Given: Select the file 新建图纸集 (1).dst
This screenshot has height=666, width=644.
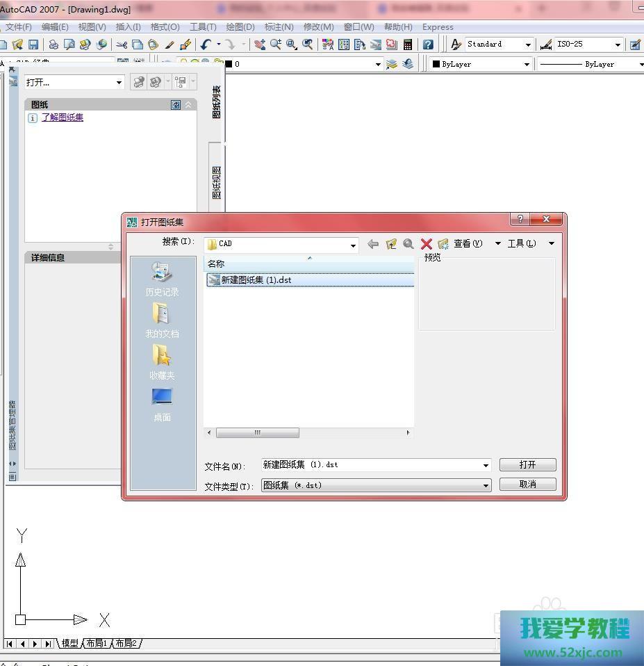Looking at the screenshot, I should tap(256, 280).
